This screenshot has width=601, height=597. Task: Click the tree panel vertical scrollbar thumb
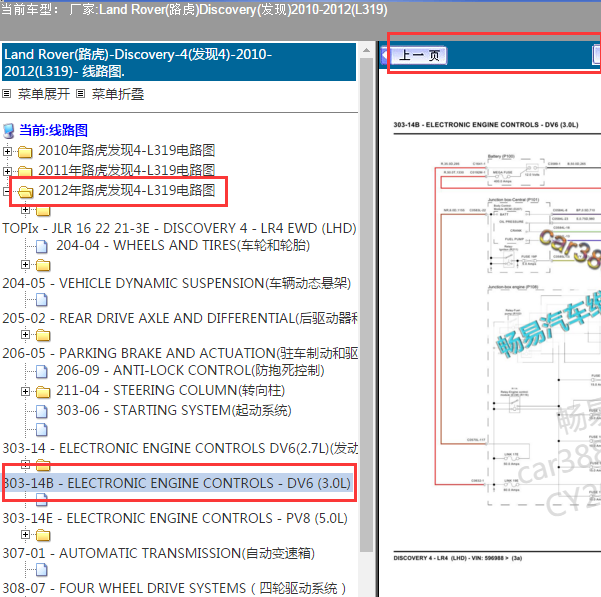pyautogui.click(x=366, y=305)
